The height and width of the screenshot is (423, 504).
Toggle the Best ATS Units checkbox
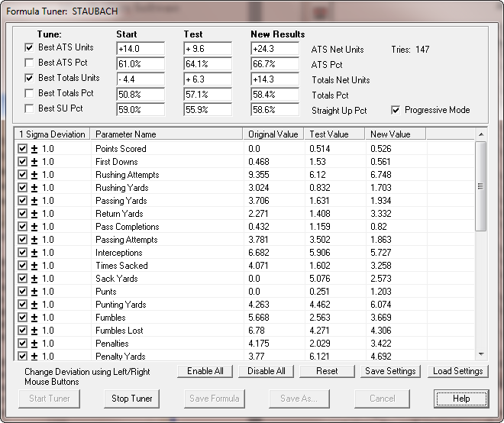pos(29,47)
